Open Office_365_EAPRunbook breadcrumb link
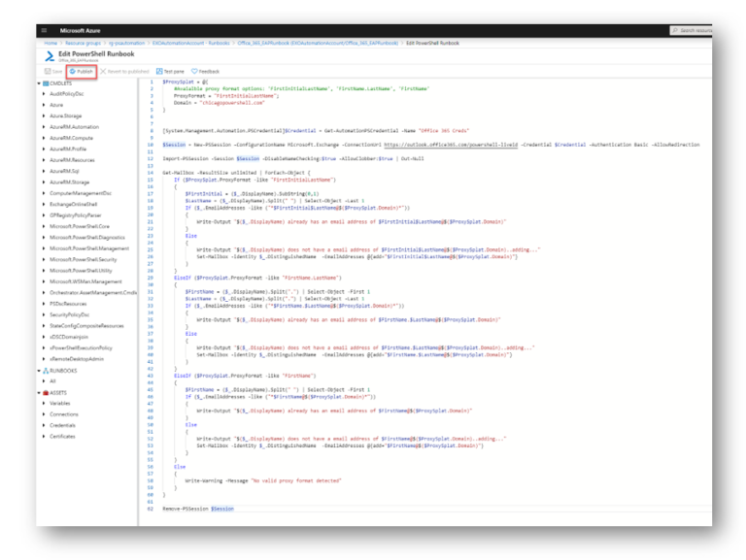The width and height of the screenshot is (746, 560). click(x=318, y=43)
